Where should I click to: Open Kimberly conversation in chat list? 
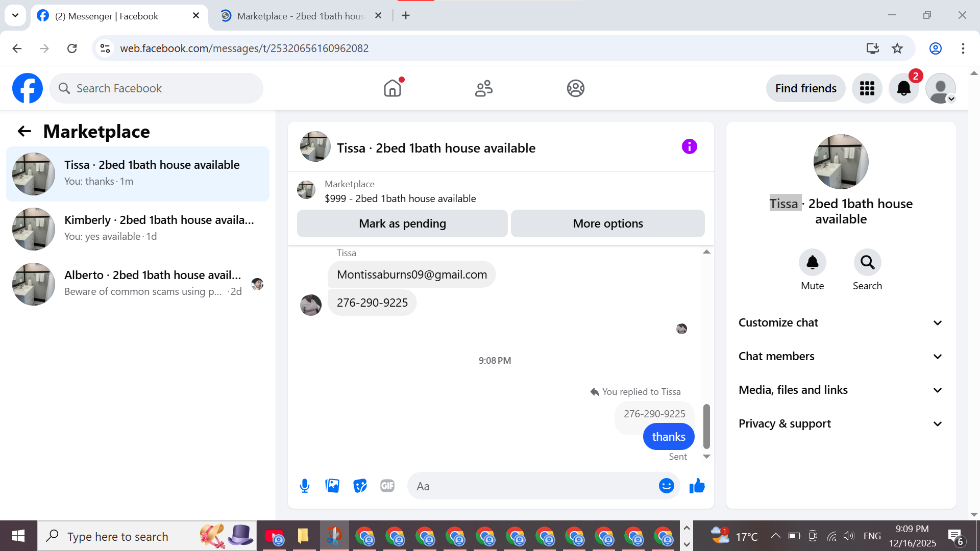[138, 229]
